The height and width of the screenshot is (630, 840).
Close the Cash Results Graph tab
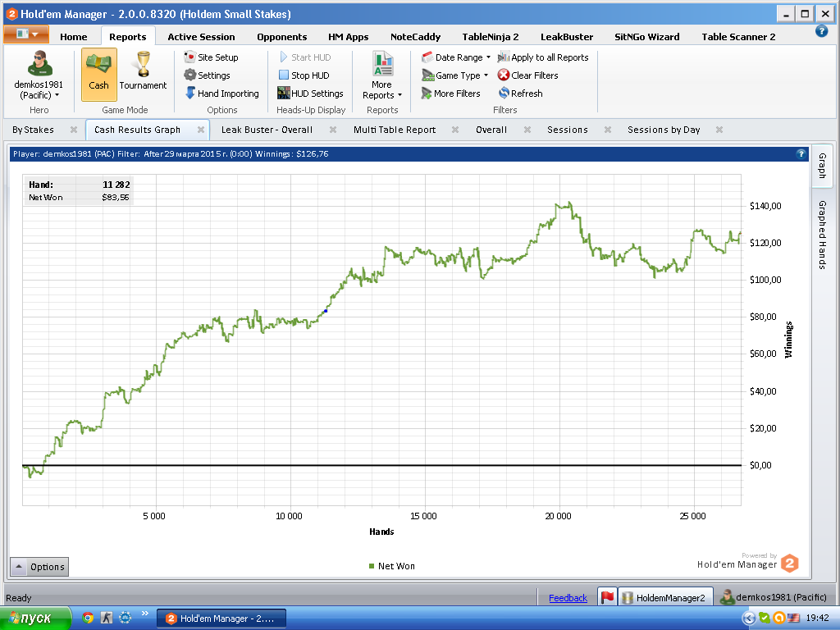(x=201, y=130)
